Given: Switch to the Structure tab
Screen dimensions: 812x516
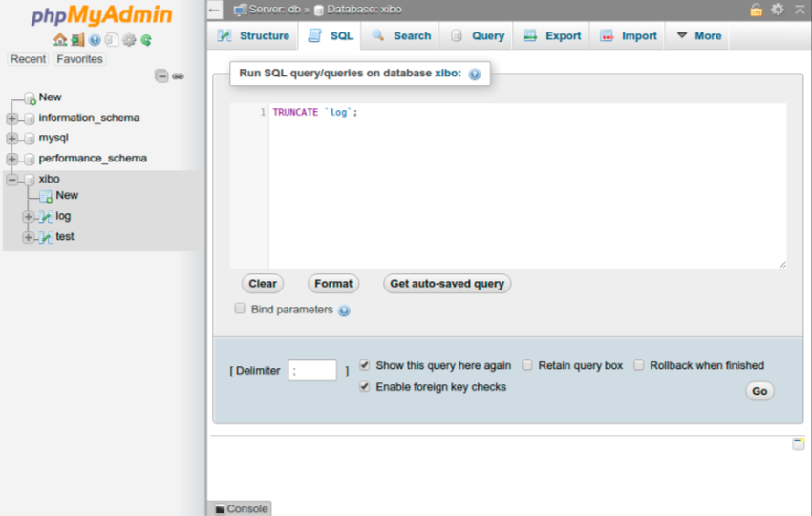Looking at the screenshot, I should tap(253, 36).
